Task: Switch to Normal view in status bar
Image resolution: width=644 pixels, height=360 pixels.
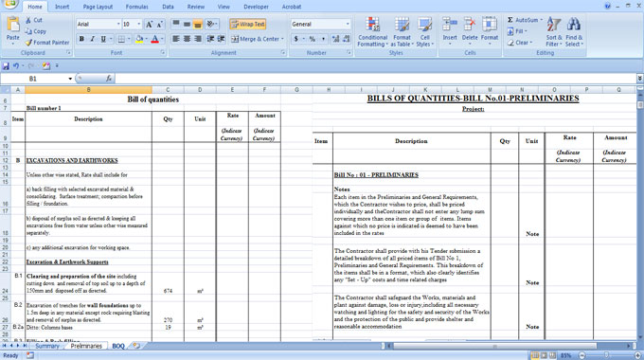Action: (x=535, y=355)
